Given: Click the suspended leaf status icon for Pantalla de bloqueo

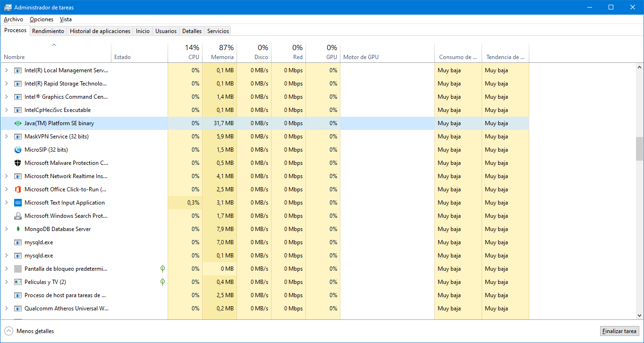Looking at the screenshot, I should click(162, 269).
